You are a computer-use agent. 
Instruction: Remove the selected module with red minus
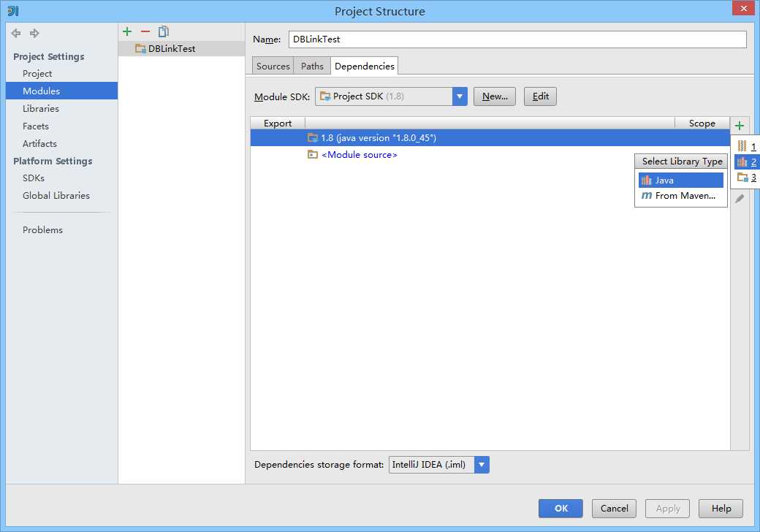coord(145,32)
